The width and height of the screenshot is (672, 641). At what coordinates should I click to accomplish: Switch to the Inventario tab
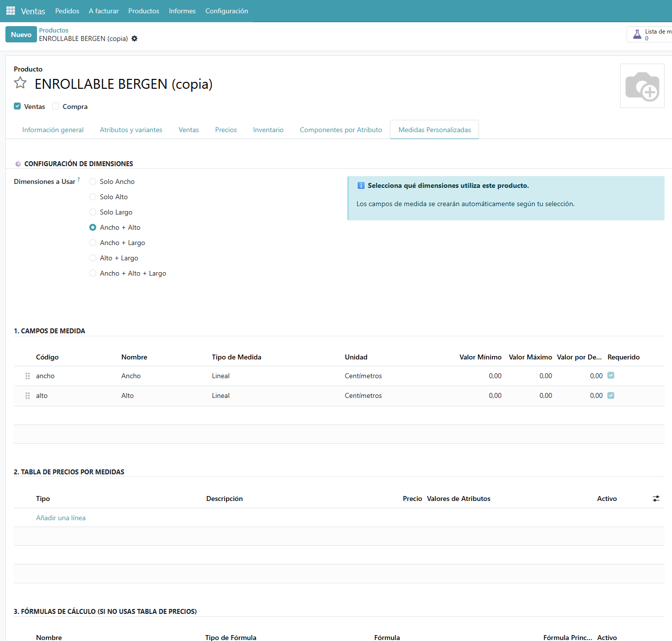268,130
